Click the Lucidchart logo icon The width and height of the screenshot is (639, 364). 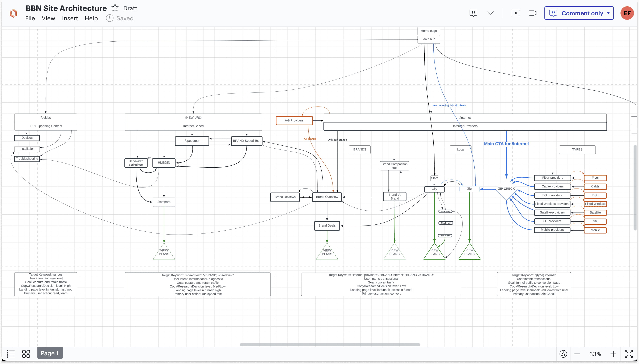point(13,13)
